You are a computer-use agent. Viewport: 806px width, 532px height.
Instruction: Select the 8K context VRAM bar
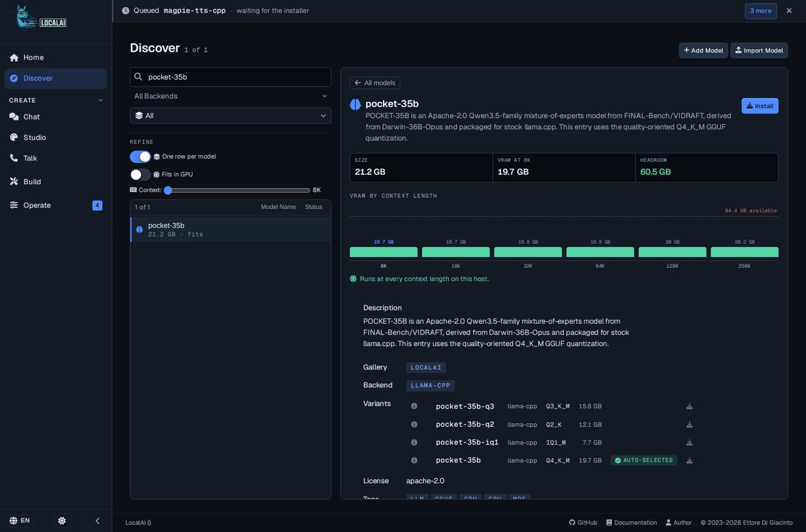pos(384,252)
